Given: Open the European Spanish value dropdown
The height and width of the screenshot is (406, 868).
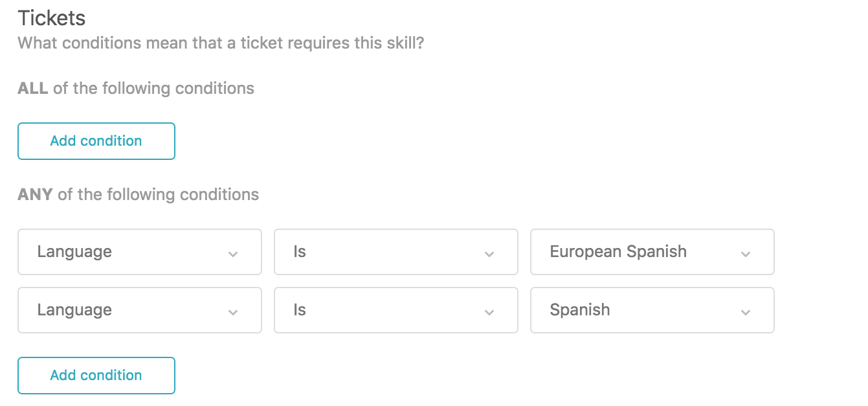Looking at the screenshot, I should tap(652, 252).
